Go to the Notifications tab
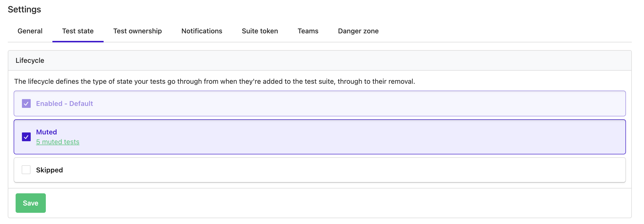This screenshot has width=644, height=224. click(x=202, y=31)
